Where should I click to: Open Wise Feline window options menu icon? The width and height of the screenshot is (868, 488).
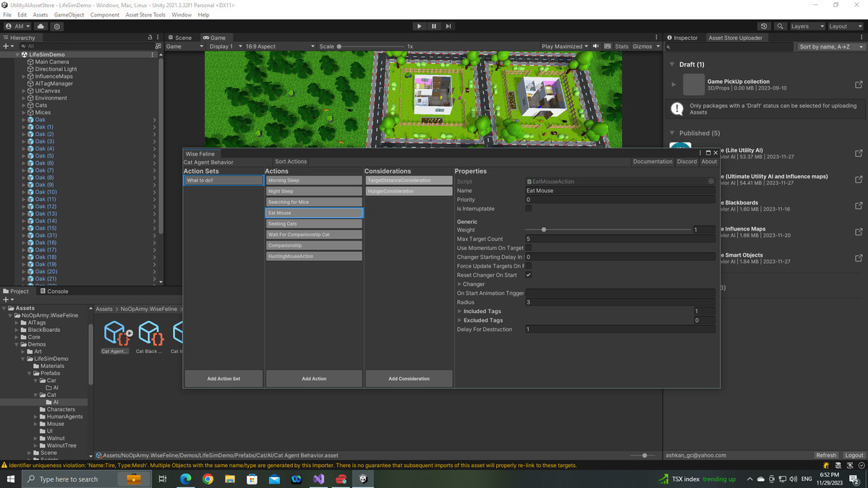click(x=700, y=153)
